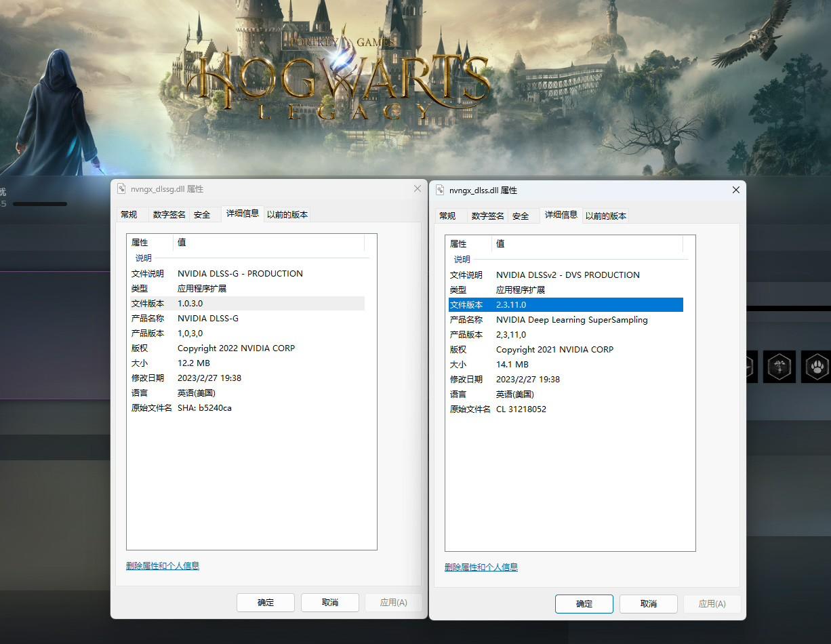Click 值 column header in nvngx_dlssg.dll list
The width and height of the screenshot is (831, 644).
coord(269,242)
